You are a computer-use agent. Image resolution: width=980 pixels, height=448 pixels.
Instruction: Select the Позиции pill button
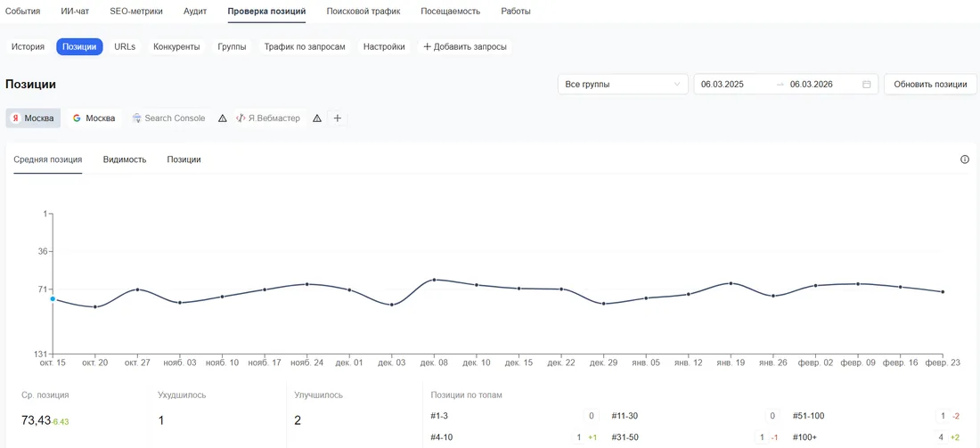[79, 47]
